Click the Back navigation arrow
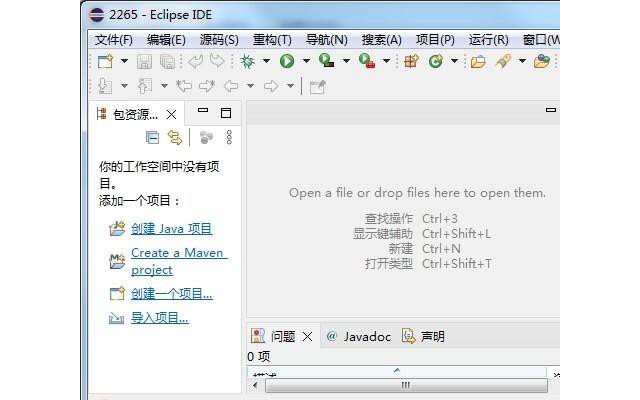This screenshot has height=400, width=640. point(231,86)
